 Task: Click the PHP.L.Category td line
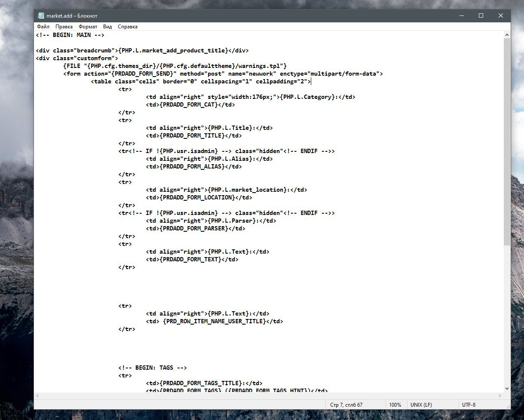251,97
